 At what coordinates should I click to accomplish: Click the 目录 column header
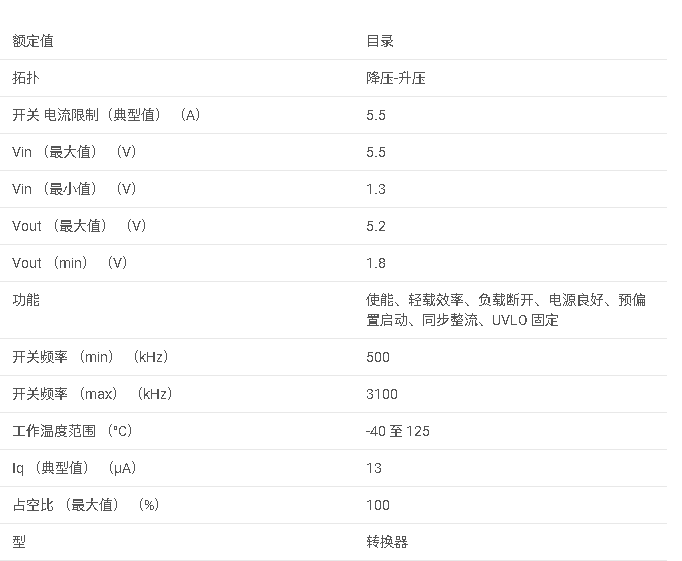pyautogui.click(x=380, y=41)
